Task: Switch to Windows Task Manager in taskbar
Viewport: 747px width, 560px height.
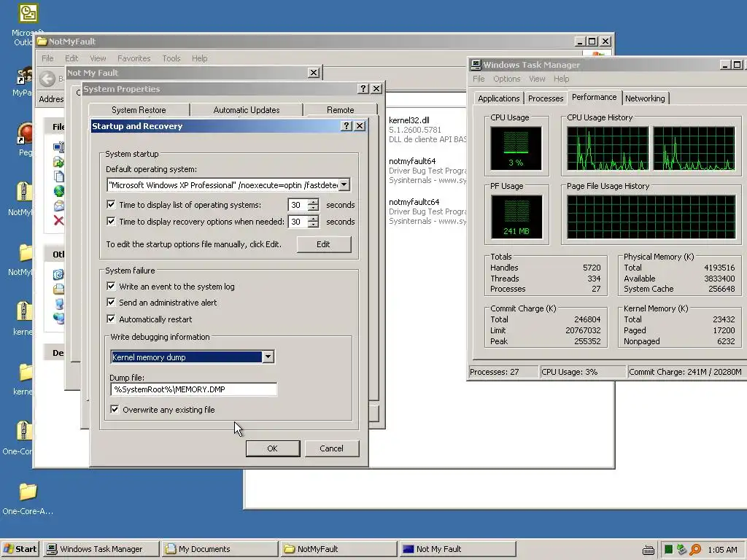Action: tap(101, 549)
